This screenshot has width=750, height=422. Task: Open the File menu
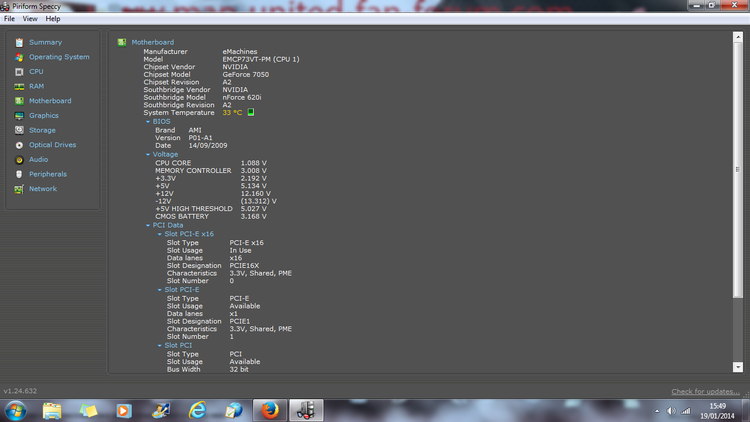[x=9, y=19]
